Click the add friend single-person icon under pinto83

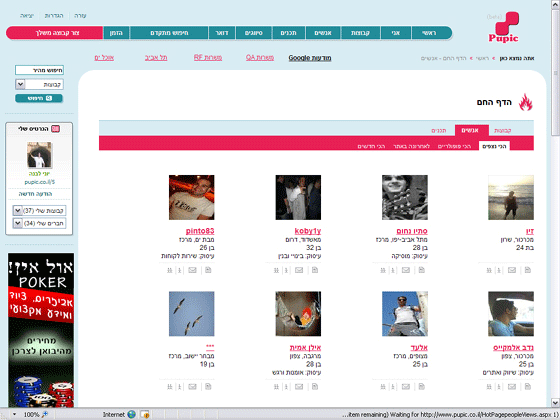[x=180, y=270]
